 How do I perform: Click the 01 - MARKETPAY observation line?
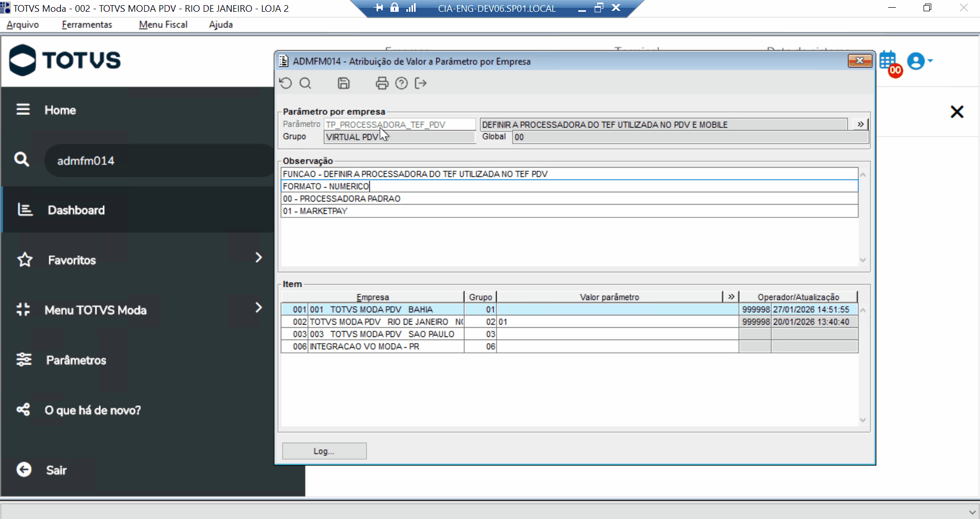coord(570,211)
